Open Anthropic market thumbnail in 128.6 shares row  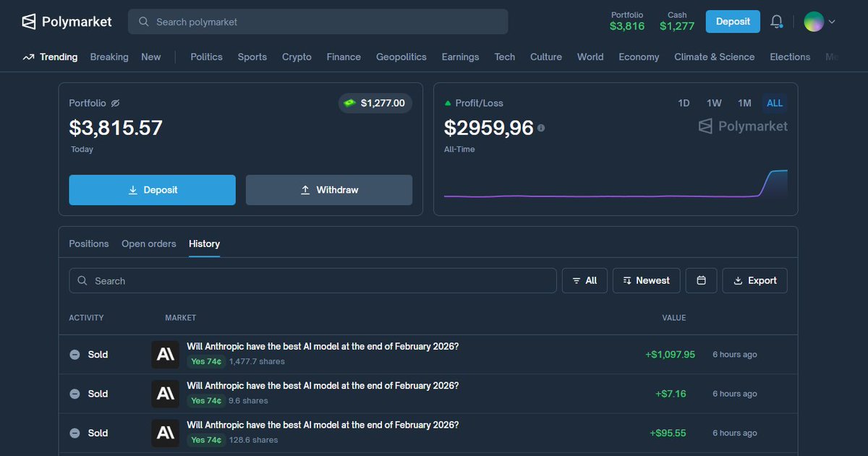point(166,433)
